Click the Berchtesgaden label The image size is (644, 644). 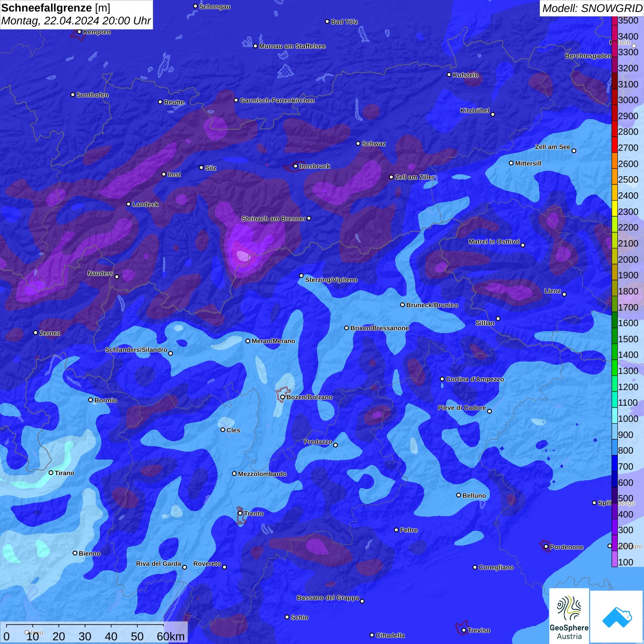pos(588,56)
